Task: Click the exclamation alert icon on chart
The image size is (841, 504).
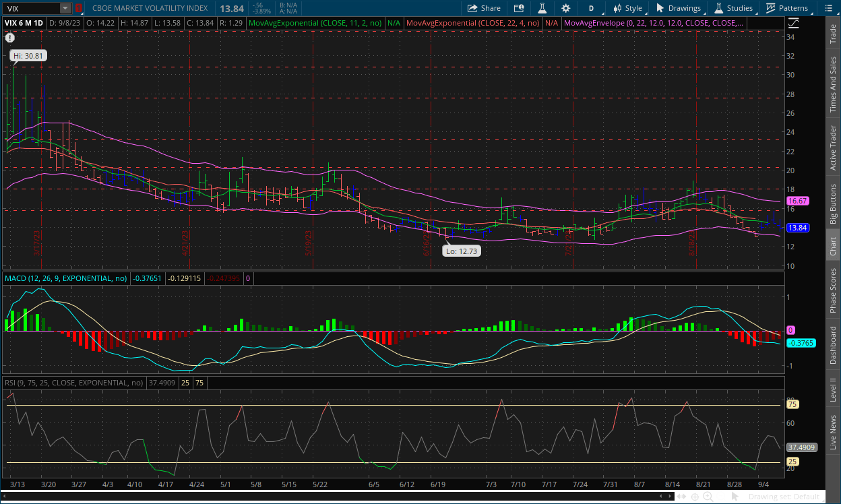Action: [10, 38]
